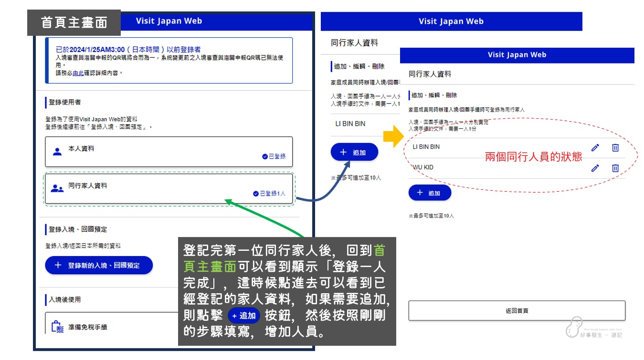This screenshot has height=360, width=644.
Task: Click the family icon beside 同行家人資料
Action: click(x=57, y=188)
